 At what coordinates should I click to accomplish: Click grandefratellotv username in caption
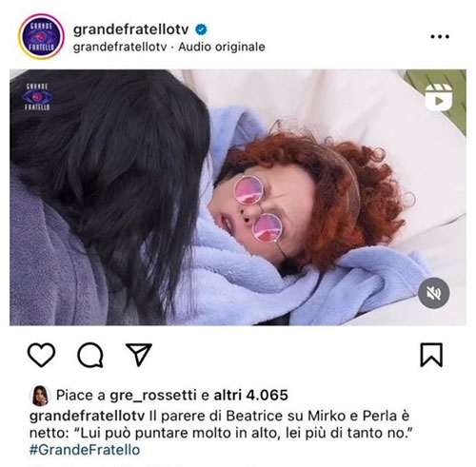click(87, 416)
